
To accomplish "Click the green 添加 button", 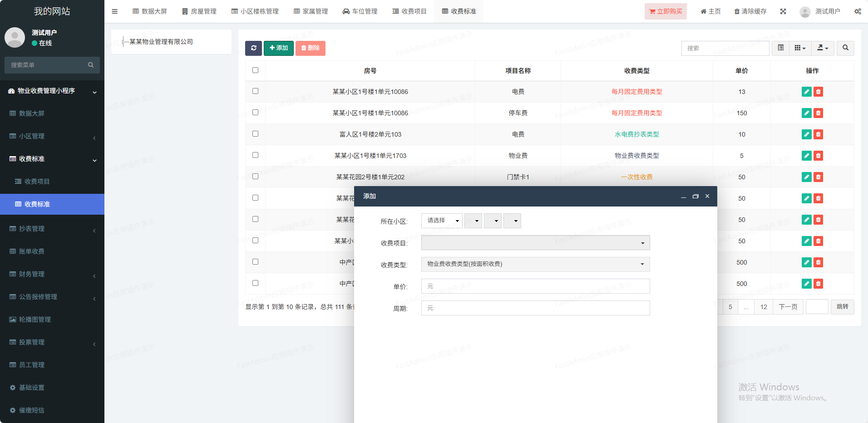I will coord(279,48).
